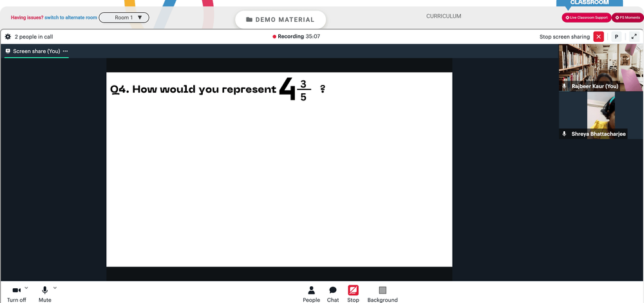Click Live Classroom Support button

click(587, 17)
